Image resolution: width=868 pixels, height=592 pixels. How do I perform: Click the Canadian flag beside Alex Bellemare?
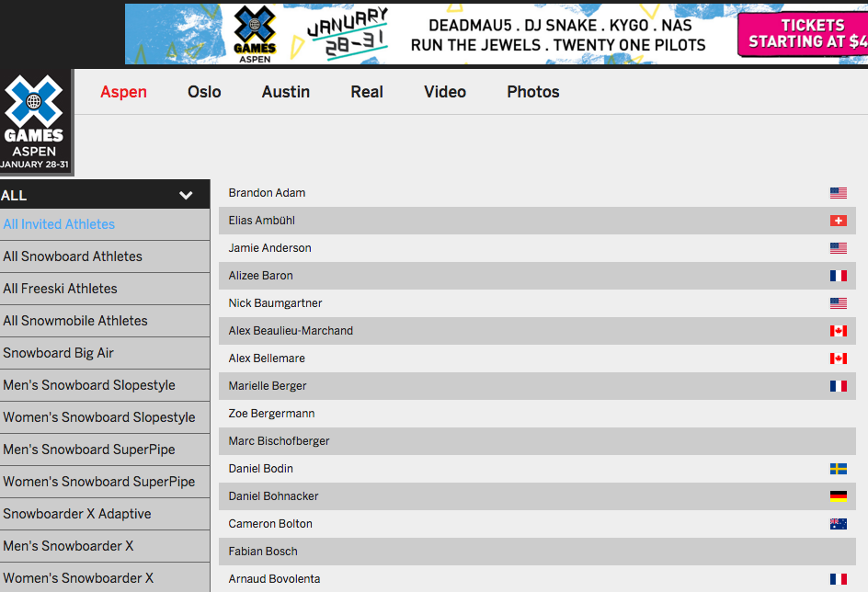(838, 359)
